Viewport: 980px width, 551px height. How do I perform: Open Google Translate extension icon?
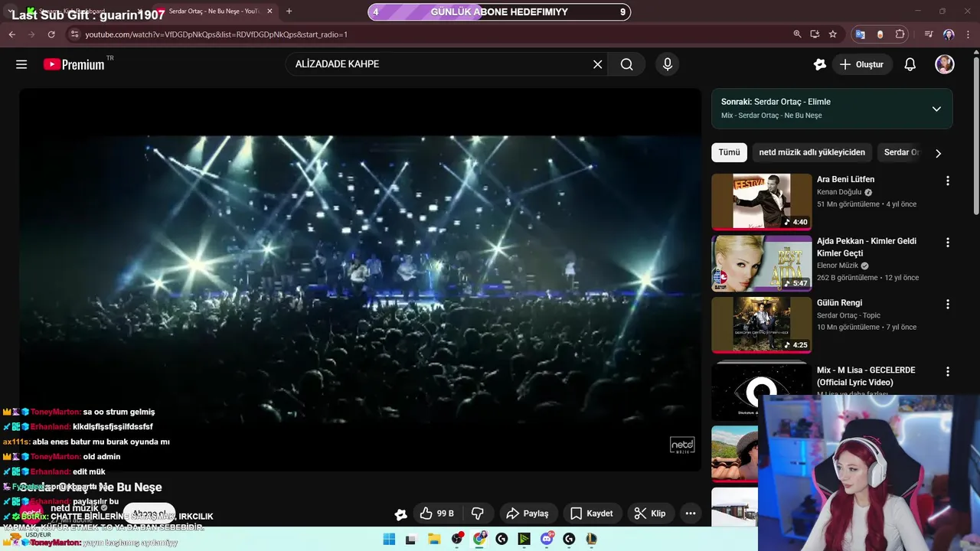coord(861,34)
